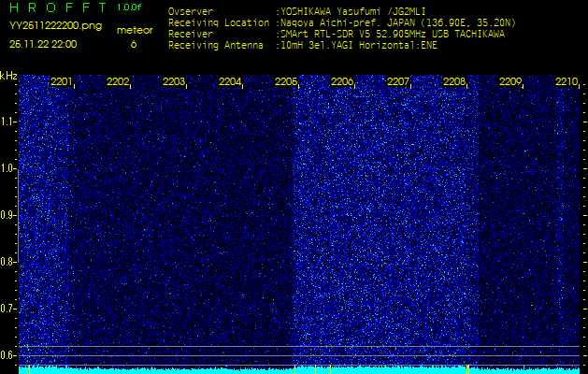
Task: Select the Nagoya Aichi-pref. JAPAN location text
Action: tap(398, 22)
